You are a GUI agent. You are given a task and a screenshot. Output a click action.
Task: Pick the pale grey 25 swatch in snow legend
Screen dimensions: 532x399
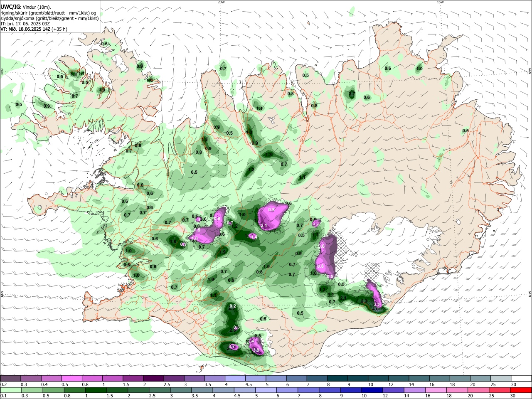(x=501, y=379)
